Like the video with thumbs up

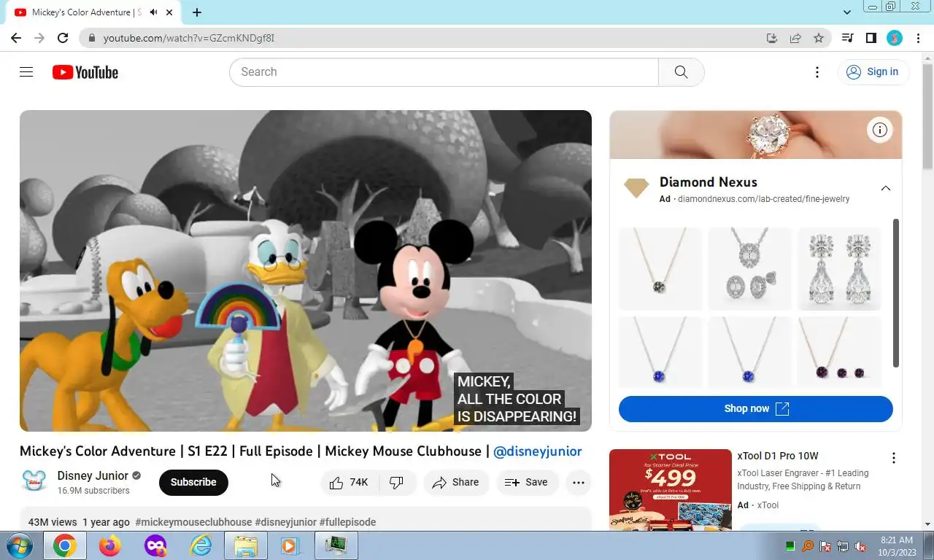pos(349,482)
